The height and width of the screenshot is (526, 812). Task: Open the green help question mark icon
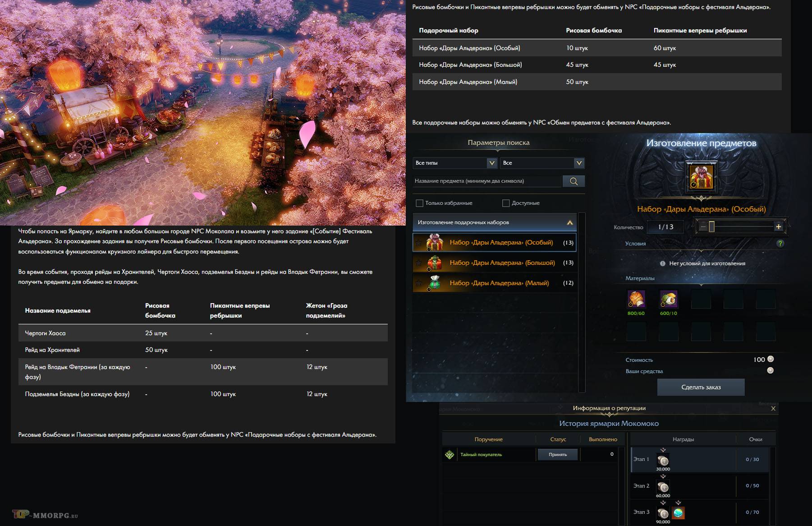pyautogui.click(x=780, y=244)
